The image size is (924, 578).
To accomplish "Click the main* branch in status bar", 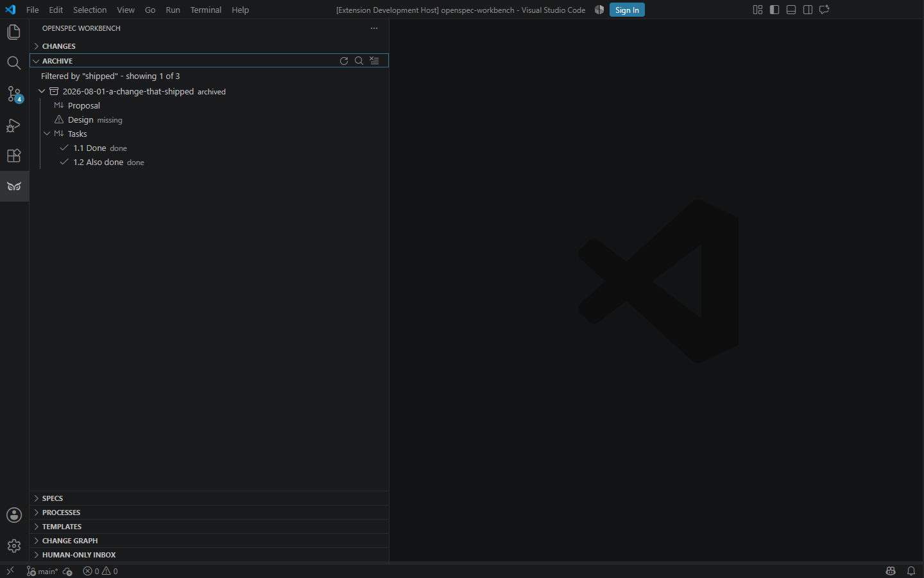I will [x=42, y=571].
